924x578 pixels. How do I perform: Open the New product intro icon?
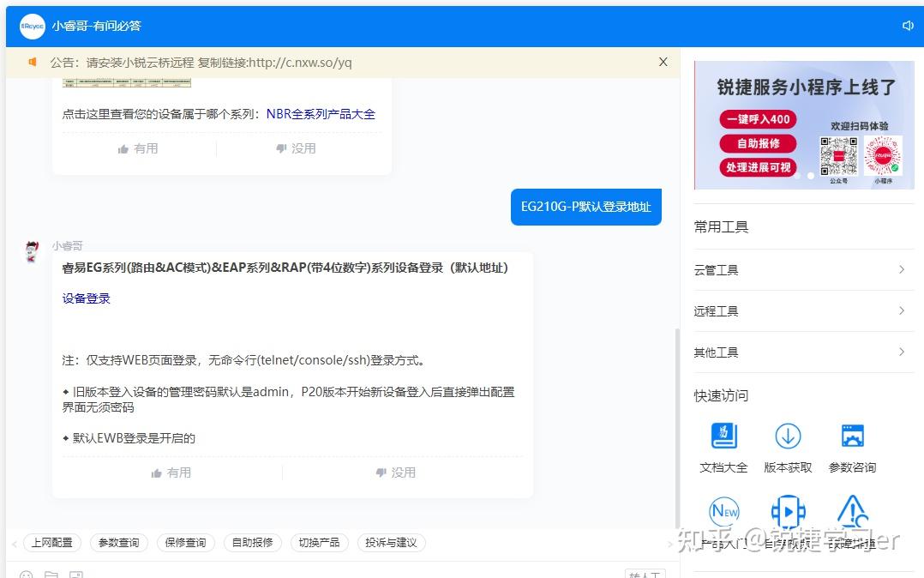[x=724, y=511]
